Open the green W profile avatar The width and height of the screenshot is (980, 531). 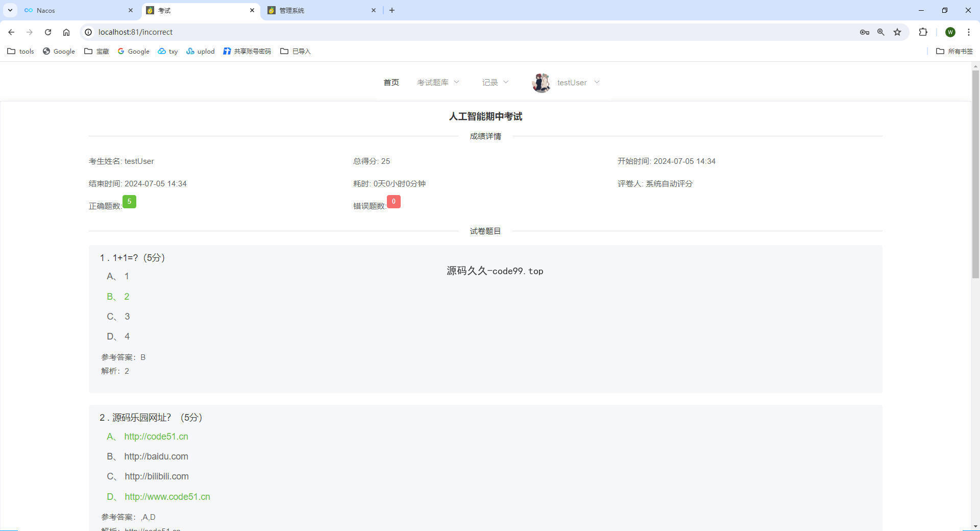click(950, 32)
